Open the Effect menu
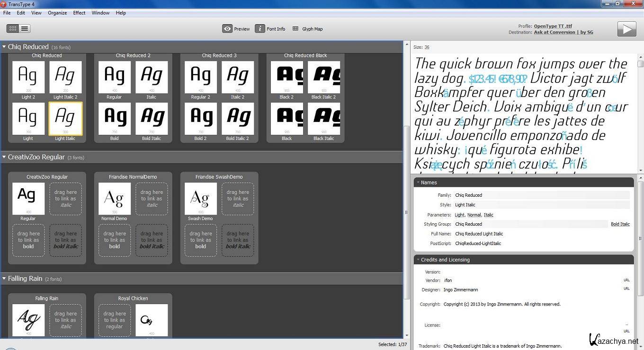644x350 pixels. pyautogui.click(x=79, y=13)
